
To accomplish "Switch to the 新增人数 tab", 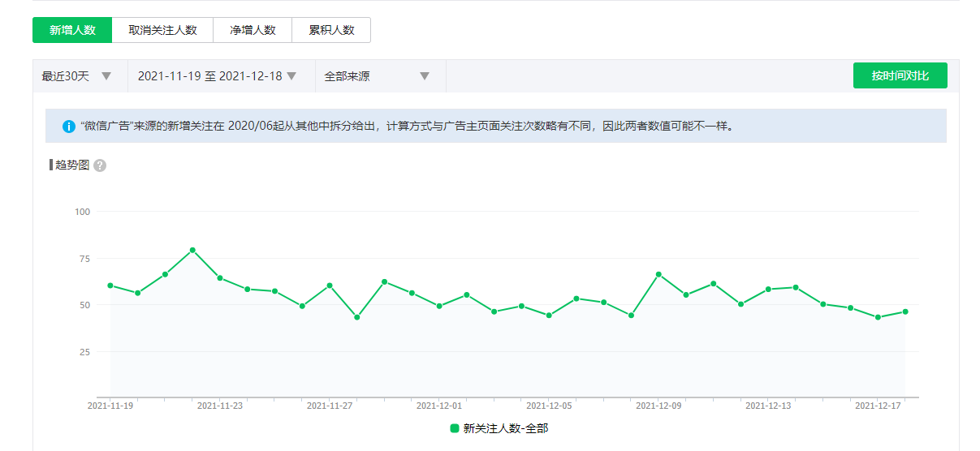I will (72, 30).
